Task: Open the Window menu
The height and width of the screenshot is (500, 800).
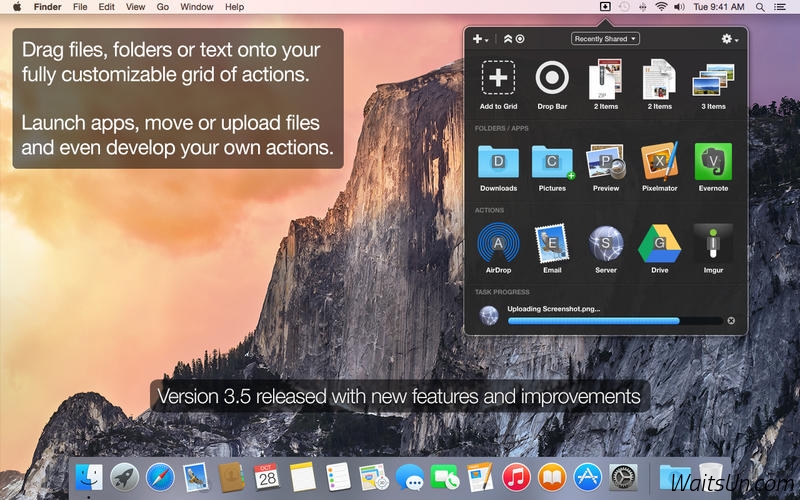Action: pyautogui.click(x=196, y=7)
